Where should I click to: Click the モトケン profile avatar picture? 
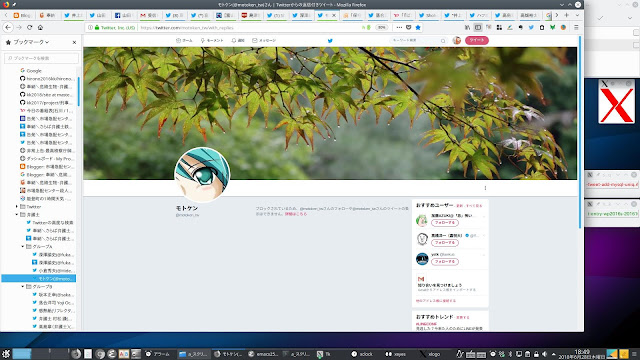[202, 175]
